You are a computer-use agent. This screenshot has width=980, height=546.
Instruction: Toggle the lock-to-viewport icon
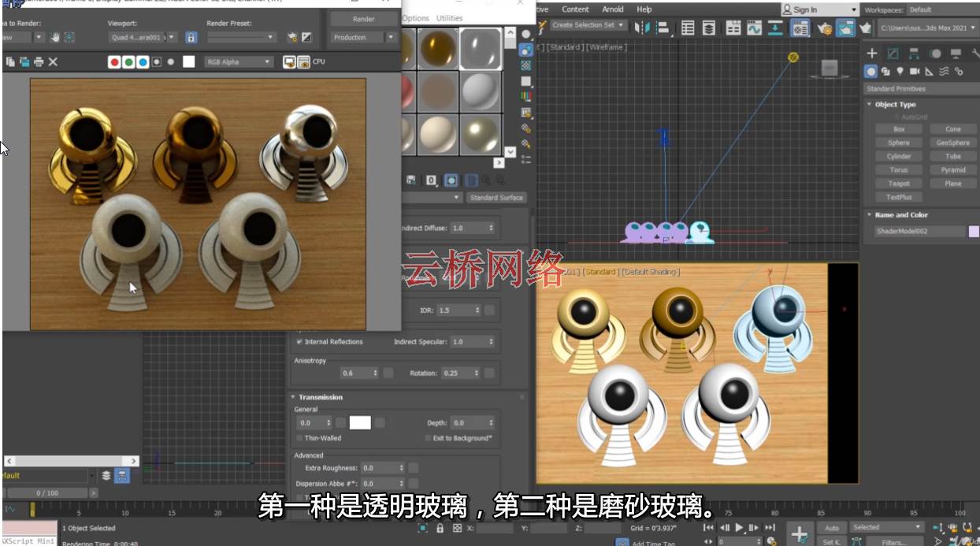point(191,37)
